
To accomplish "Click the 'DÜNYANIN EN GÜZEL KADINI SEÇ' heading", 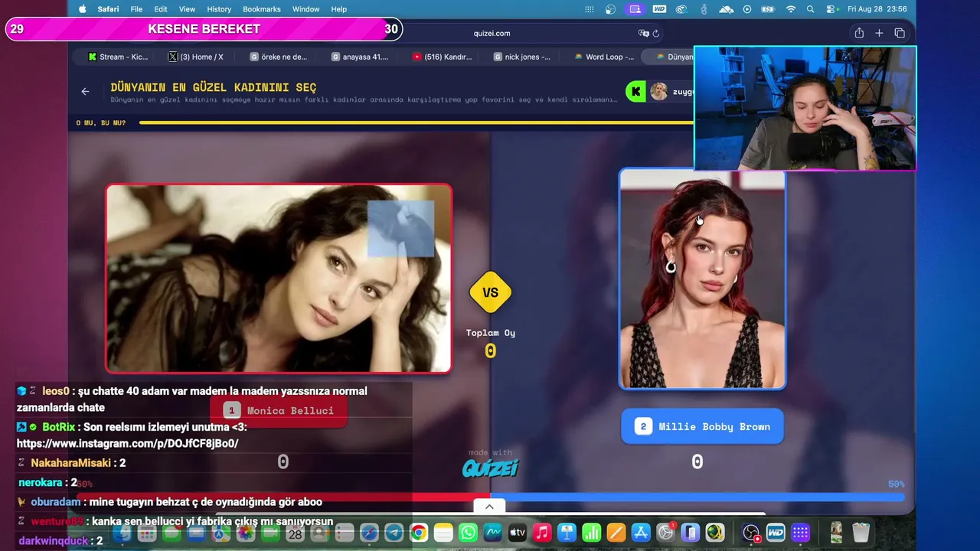I will [x=214, y=87].
